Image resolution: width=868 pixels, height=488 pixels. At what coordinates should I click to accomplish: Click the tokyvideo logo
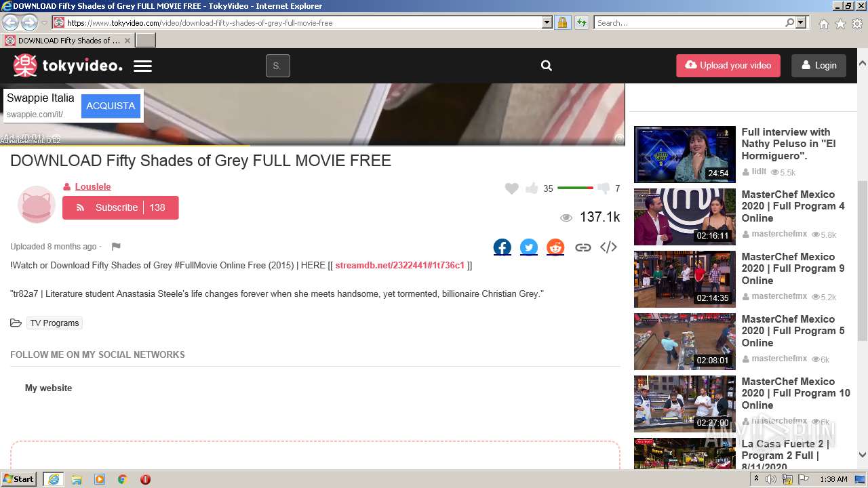[x=68, y=66]
